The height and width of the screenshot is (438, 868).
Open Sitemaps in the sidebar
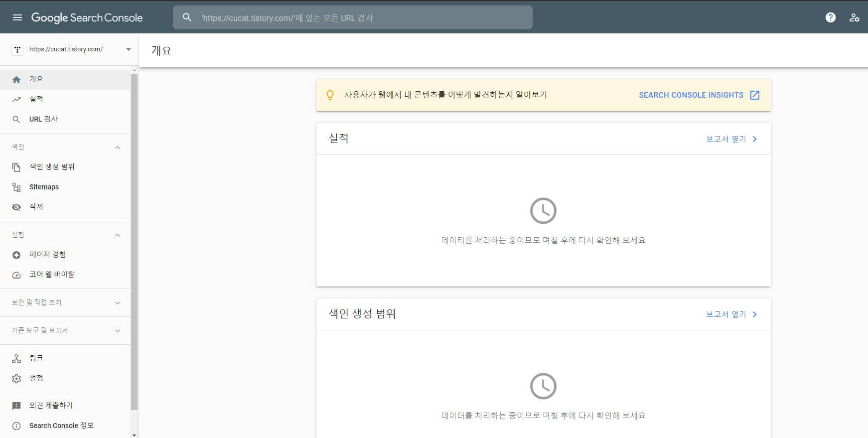point(65,187)
